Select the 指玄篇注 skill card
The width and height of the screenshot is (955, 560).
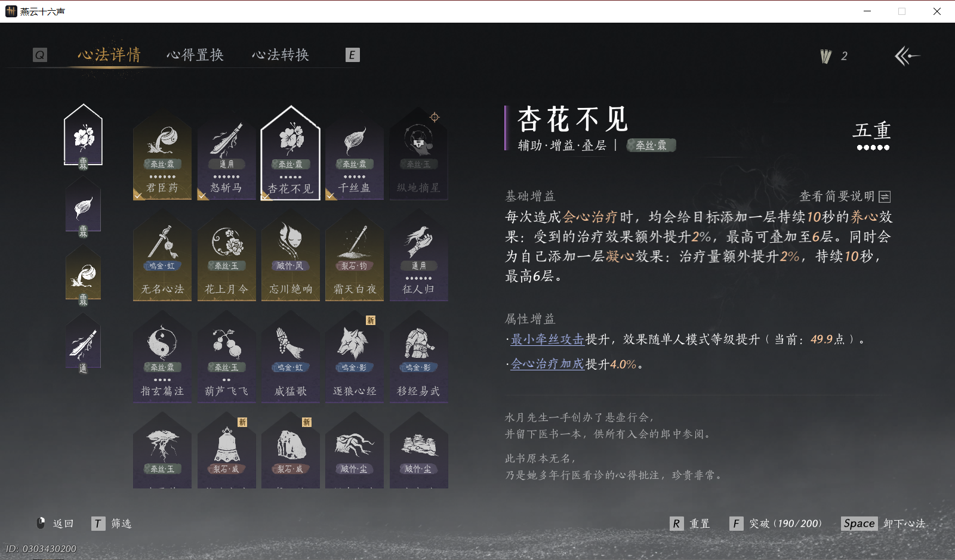[162, 357]
